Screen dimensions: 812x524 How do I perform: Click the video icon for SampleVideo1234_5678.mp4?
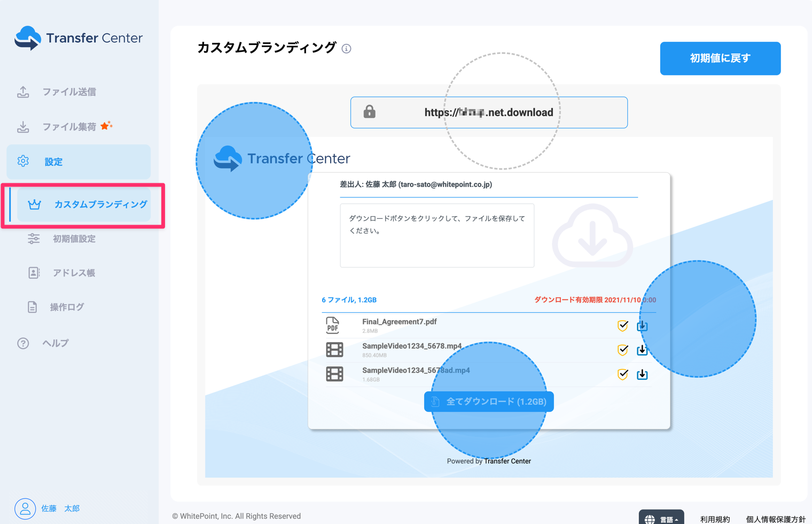click(x=335, y=350)
